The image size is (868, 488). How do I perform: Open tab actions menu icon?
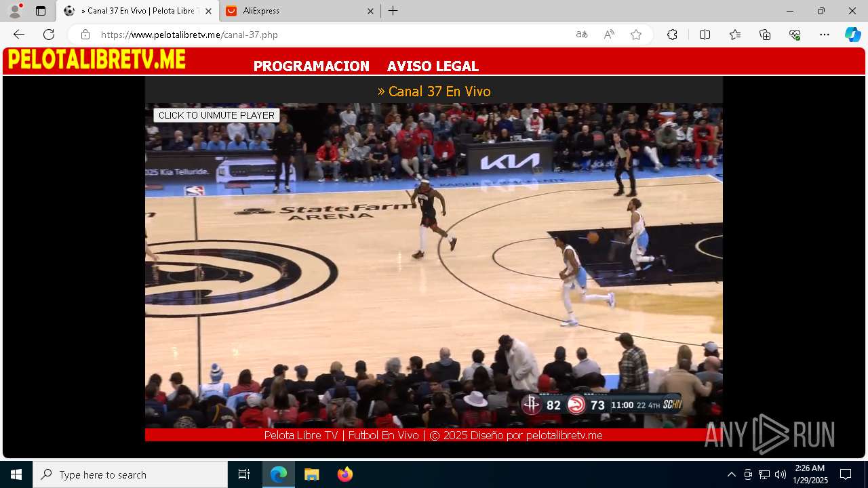pyautogui.click(x=41, y=11)
